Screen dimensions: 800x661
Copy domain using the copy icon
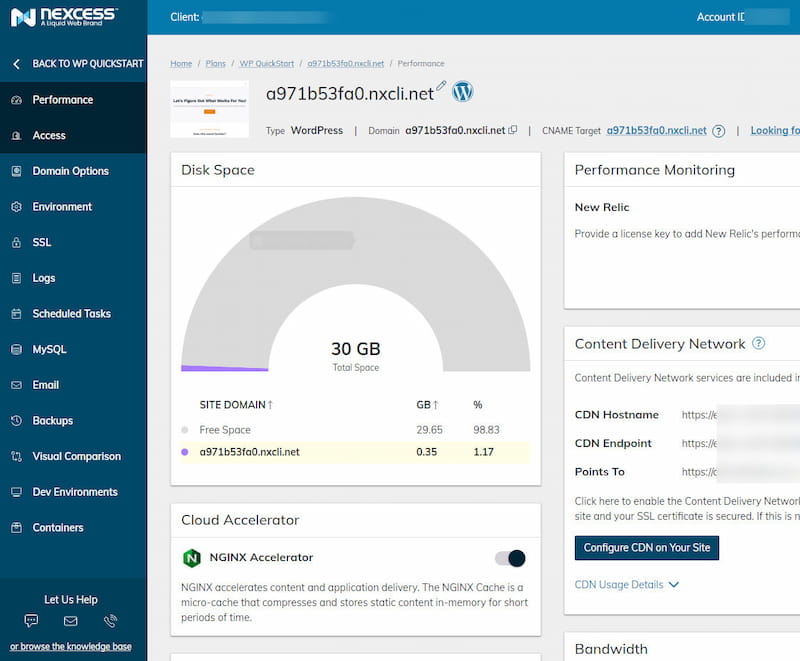click(513, 130)
